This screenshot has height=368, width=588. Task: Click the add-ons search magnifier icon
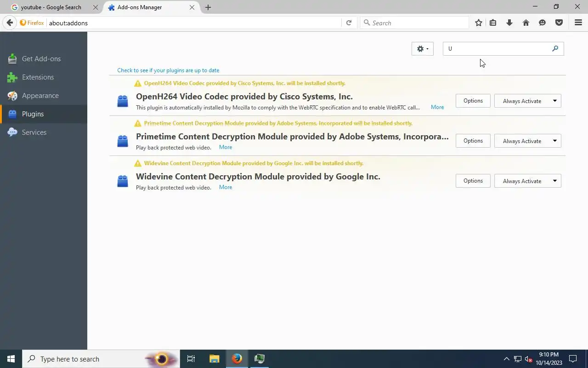(x=555, y=48)
